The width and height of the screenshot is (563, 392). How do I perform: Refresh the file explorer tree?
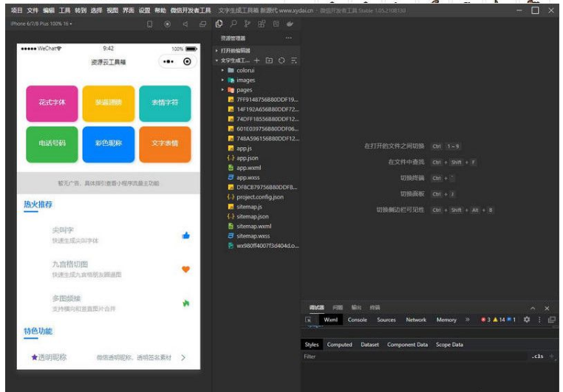click(281, 60)
